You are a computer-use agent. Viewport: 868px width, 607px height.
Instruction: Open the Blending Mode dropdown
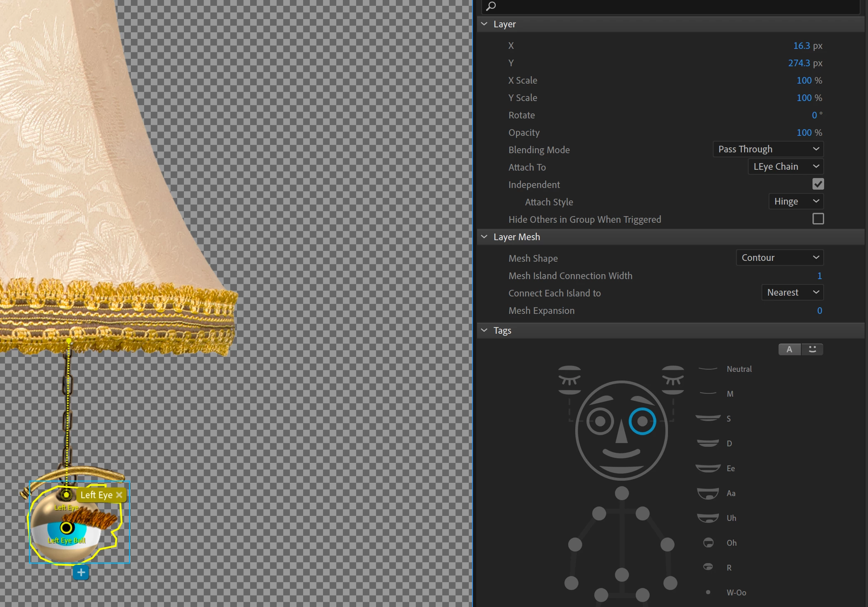[x=768, y=149]
